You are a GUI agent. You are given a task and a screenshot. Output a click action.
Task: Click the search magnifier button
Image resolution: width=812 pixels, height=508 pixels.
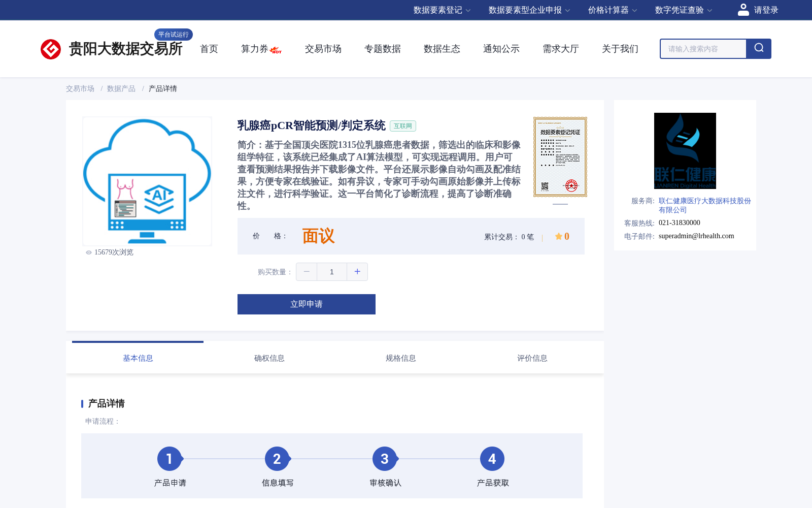[x=759, y=49]
